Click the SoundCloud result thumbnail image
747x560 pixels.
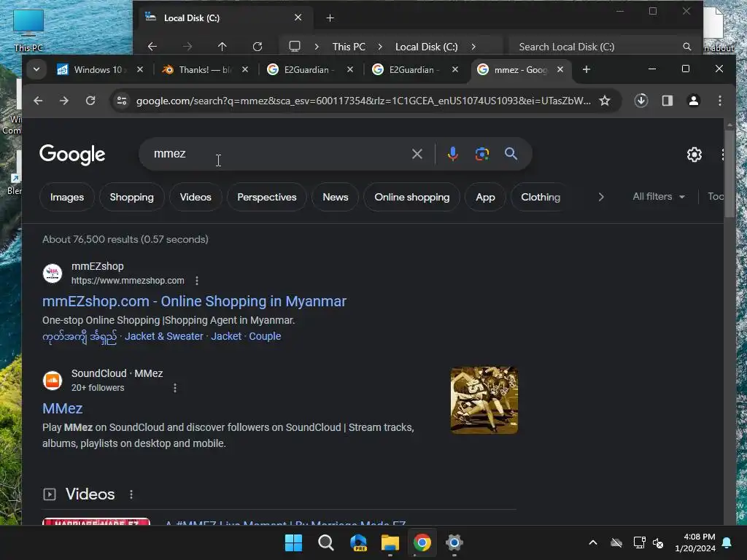pos(484,400)
